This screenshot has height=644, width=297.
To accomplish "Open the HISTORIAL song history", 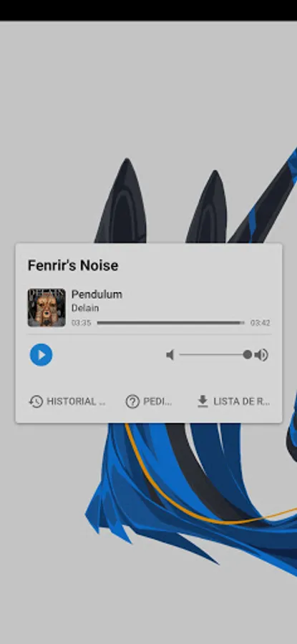I will pos(76,401).
